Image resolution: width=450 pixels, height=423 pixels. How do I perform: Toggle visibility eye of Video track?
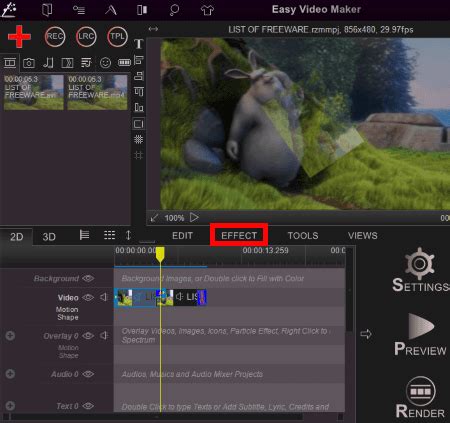coord(88,297)
